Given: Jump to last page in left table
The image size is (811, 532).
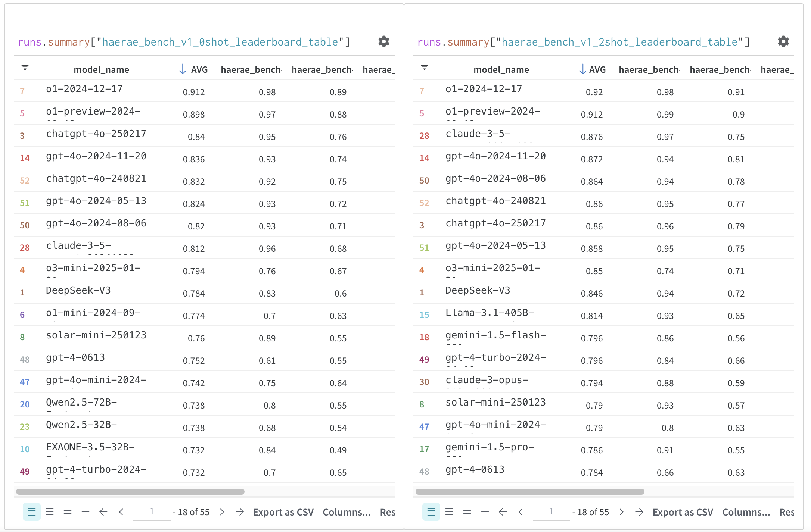Looking at the screenshot, I should coord(240,512).
